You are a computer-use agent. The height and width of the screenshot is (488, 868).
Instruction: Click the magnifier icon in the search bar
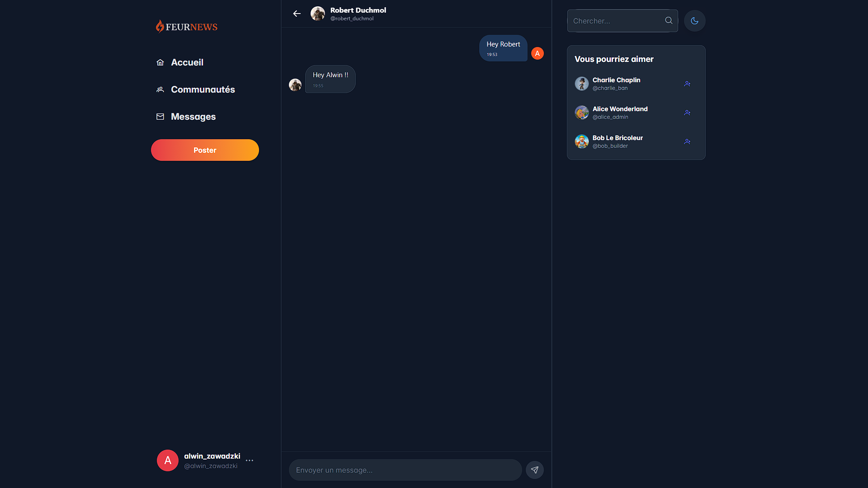point(669,20)
